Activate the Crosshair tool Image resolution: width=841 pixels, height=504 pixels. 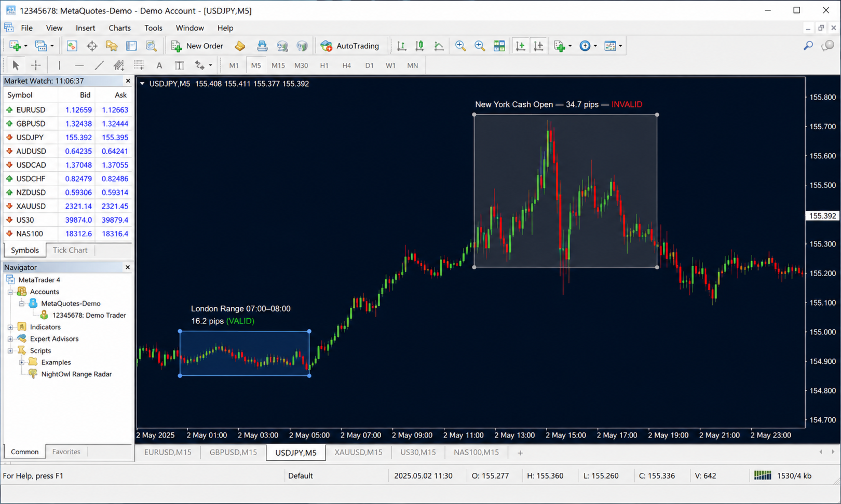[36, 65]
